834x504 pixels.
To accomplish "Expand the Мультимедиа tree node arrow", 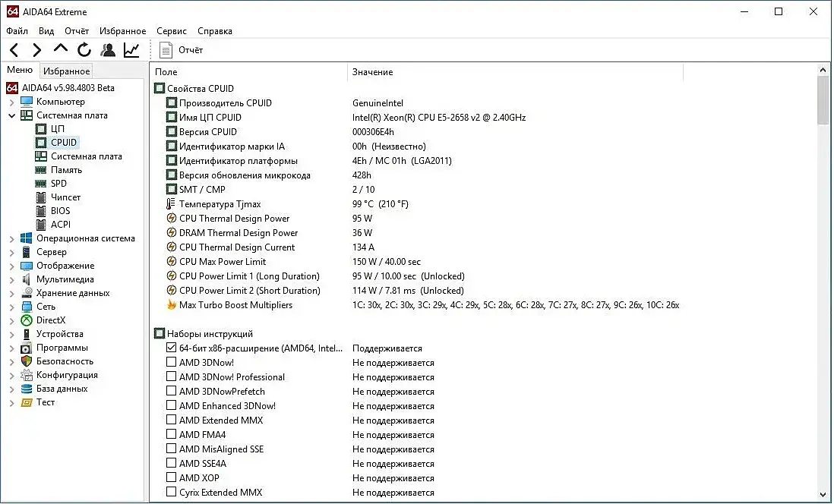I will coord(11,279).
